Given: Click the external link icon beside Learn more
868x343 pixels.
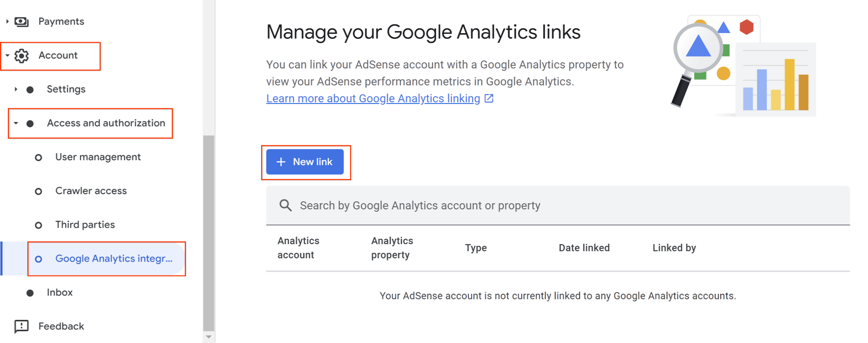Looking at the screenshot, I should tap(489, 98).
